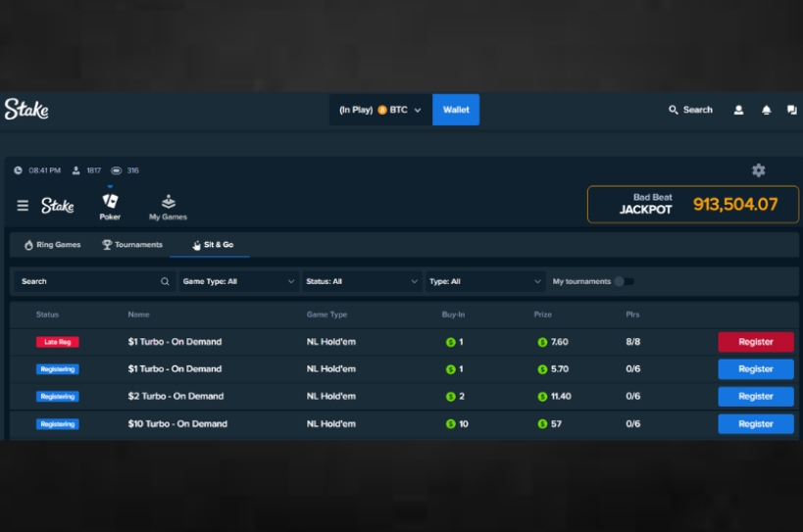Open poker lobby settings gear
The image size is (803, 532).
[759, 170]
